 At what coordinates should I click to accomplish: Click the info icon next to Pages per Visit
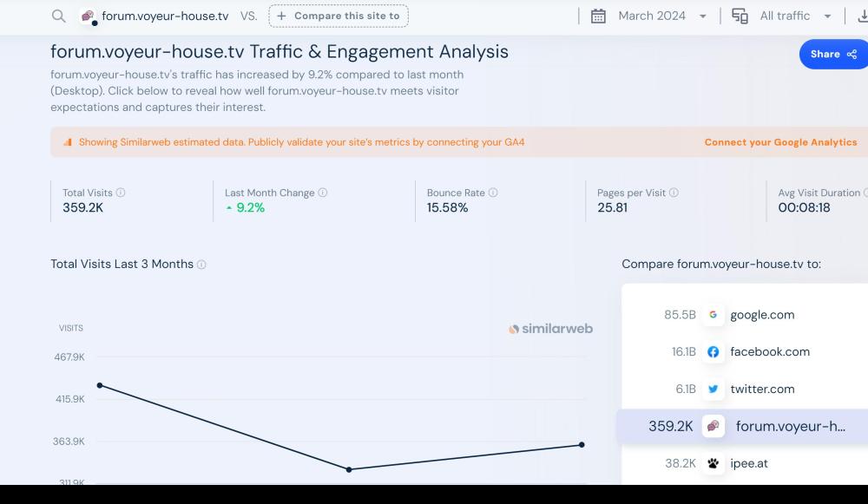(x=674, y=193)
